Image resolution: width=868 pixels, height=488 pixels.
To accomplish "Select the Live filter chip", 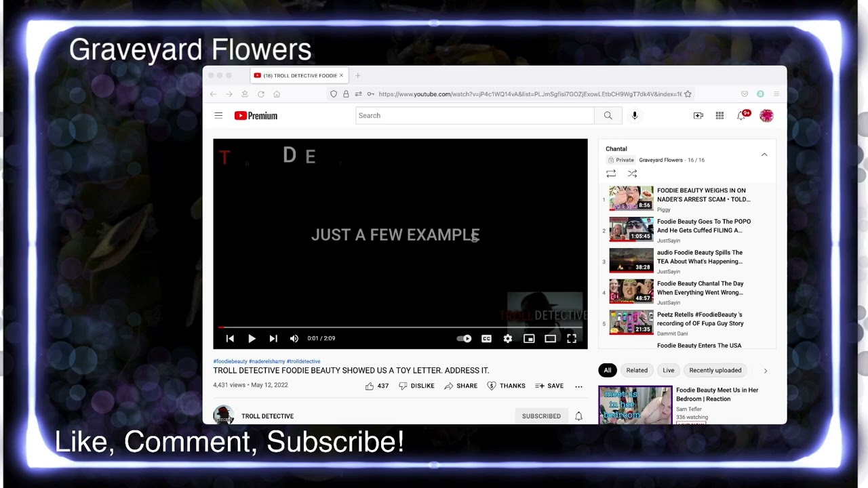I will (669, 370).
